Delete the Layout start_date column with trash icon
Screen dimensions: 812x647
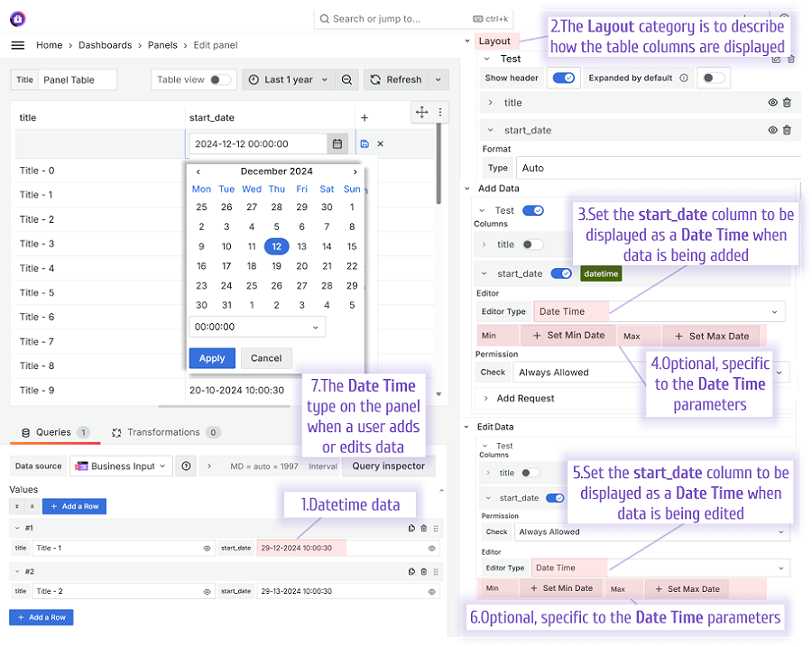pyautogui.click(x=787, y=130)
